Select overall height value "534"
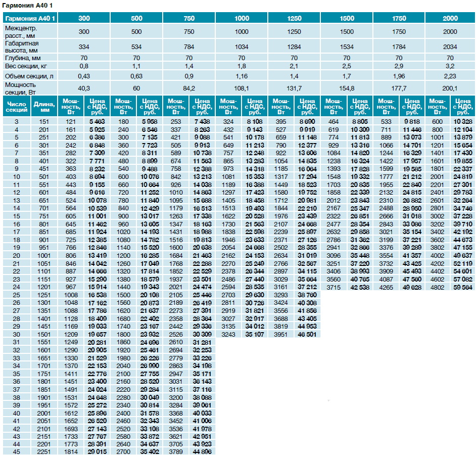 click(136, 47)
